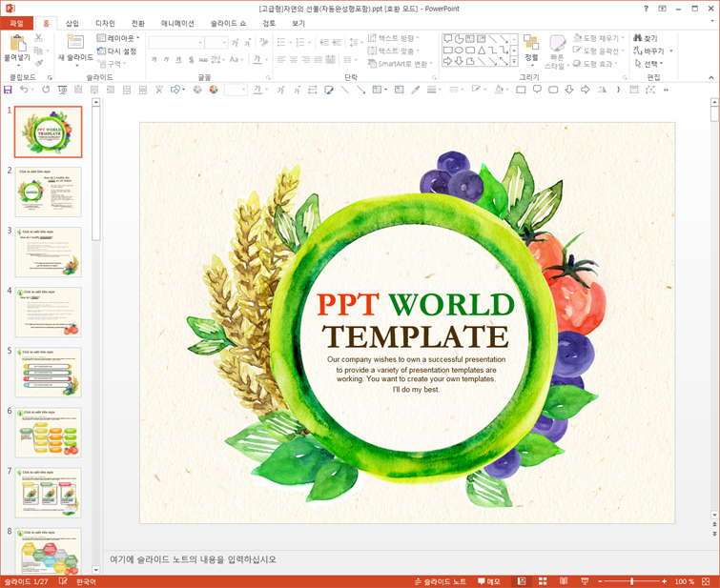Click the Clear Formatting eraser icon
This screenshot has width=720, height=588.
pos(263,42)
